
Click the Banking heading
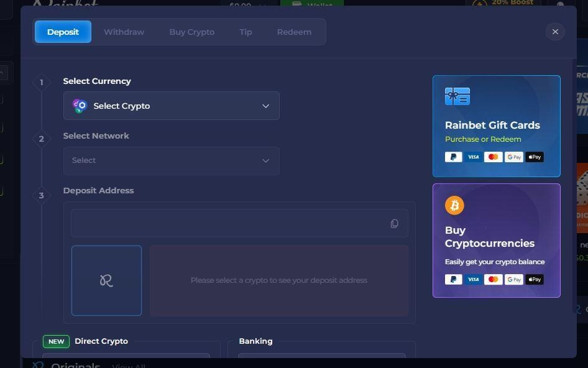click(x=255, y=341)
